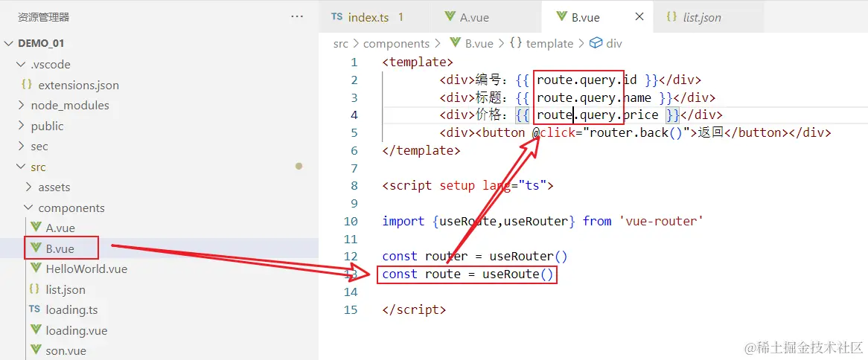Click the Vue icon beside son.vue
Viewport: 868px width, 360px height.
click(x=36, y=350)
